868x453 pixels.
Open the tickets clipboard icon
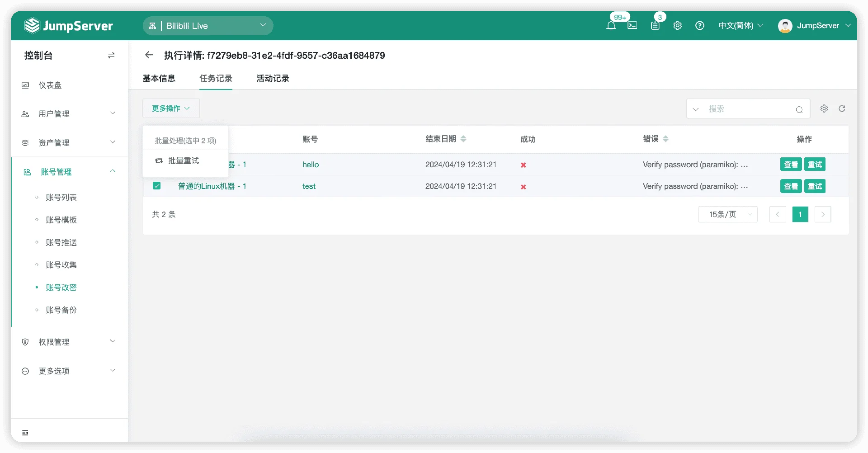(x=655, y=26)
